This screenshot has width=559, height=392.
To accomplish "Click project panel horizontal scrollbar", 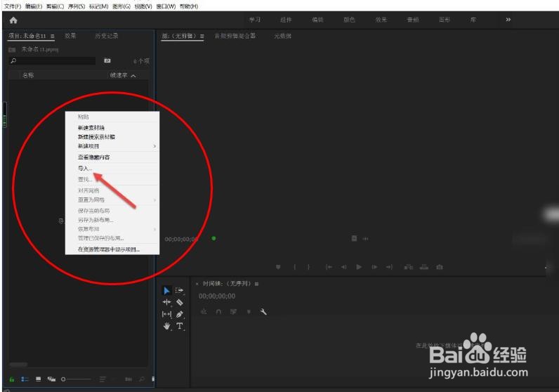I will pyautogui.click(x=18, y=365).
